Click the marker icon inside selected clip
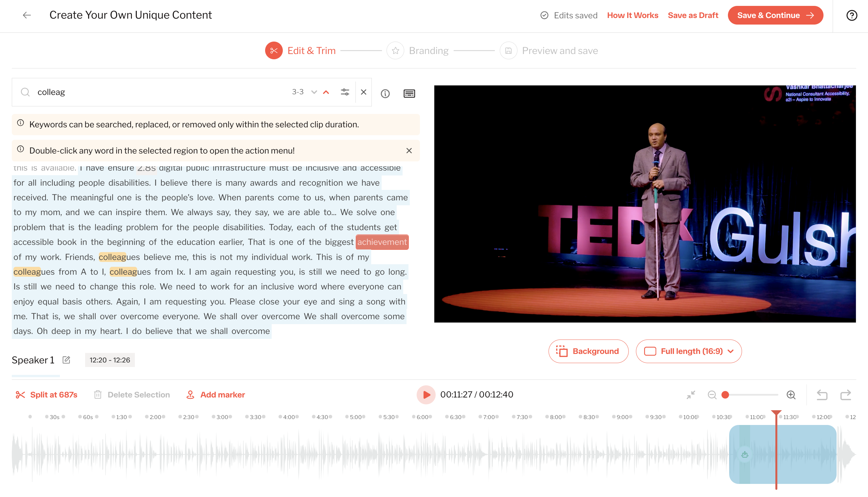Screen dimensions: 868x497 745,454
